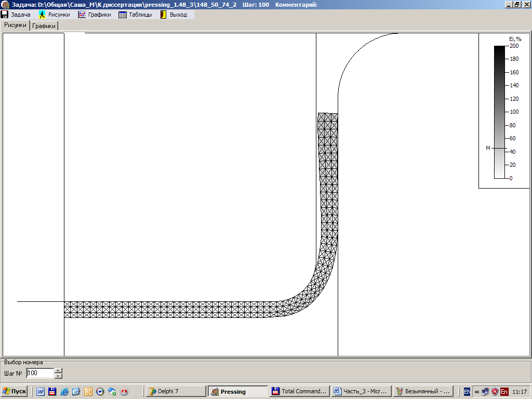
Task: Select the Рисунки tab
Action: click(x=15, y=25)
